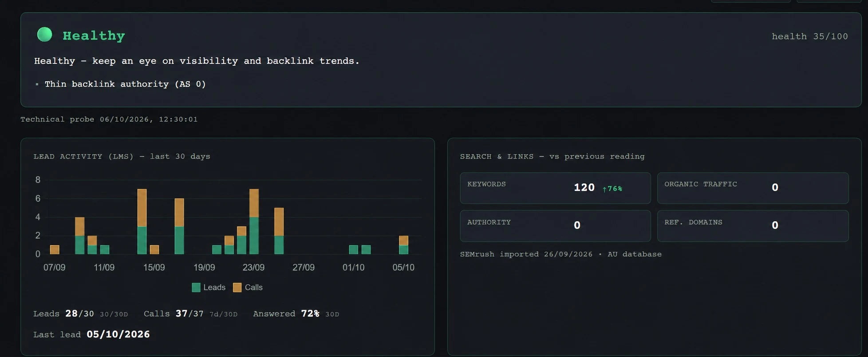Click the Calls 37/37 statistic
The width and height of the screenshot is (868, 357).
click(190, 313)
